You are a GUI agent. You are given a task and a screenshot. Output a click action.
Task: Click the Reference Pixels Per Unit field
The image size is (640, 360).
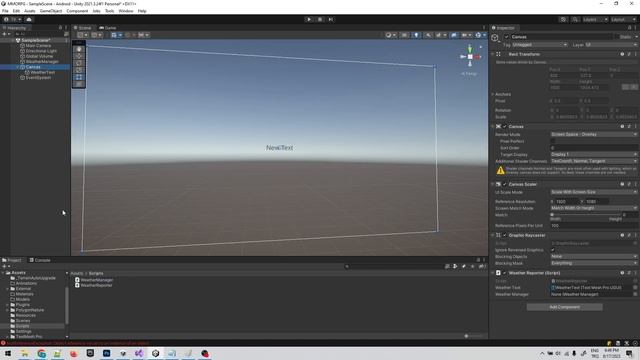(x=593, y=225)
